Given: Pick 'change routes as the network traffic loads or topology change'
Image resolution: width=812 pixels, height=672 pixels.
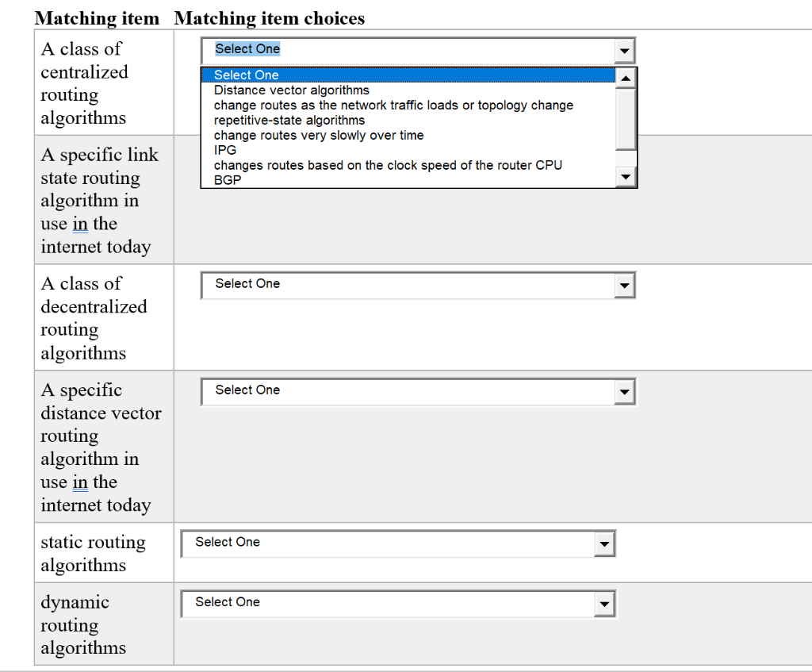Looking at the screenshot, I should point(408,106).
